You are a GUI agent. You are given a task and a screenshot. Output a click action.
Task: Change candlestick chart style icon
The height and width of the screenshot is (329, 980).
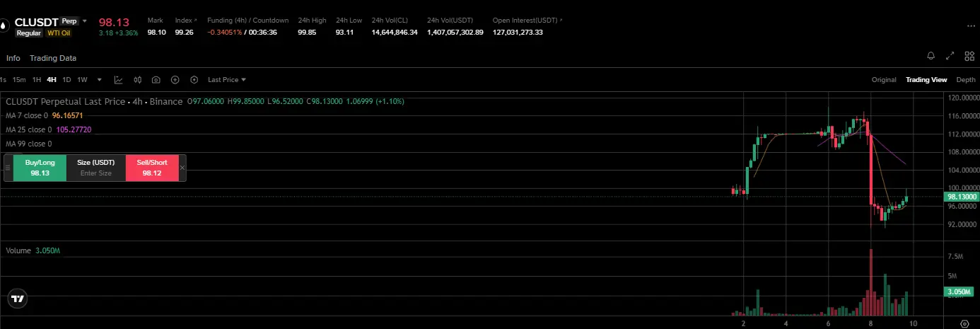click(138, 80)
